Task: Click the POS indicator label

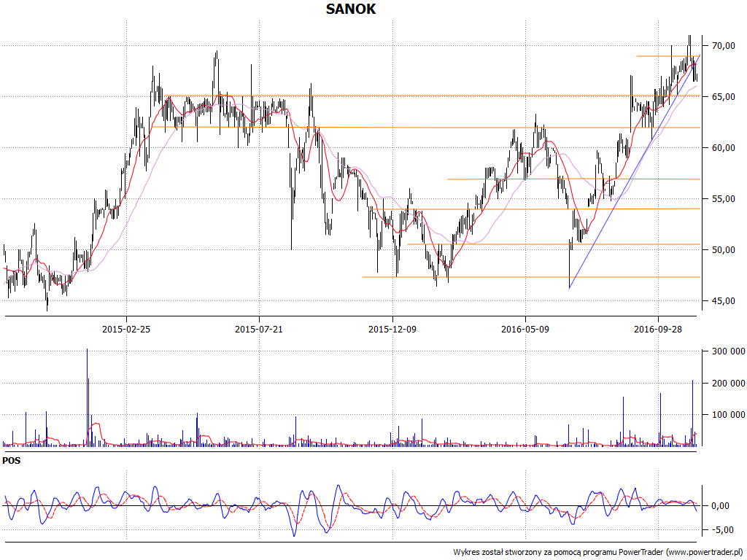Action: [x=12, y=461]
